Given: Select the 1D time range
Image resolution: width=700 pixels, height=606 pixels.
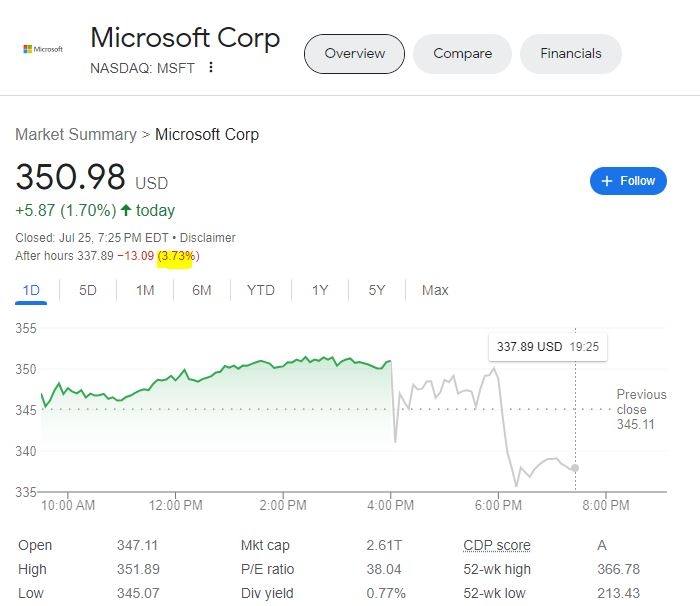Looking at the screenshot, I should click(31, 291).
